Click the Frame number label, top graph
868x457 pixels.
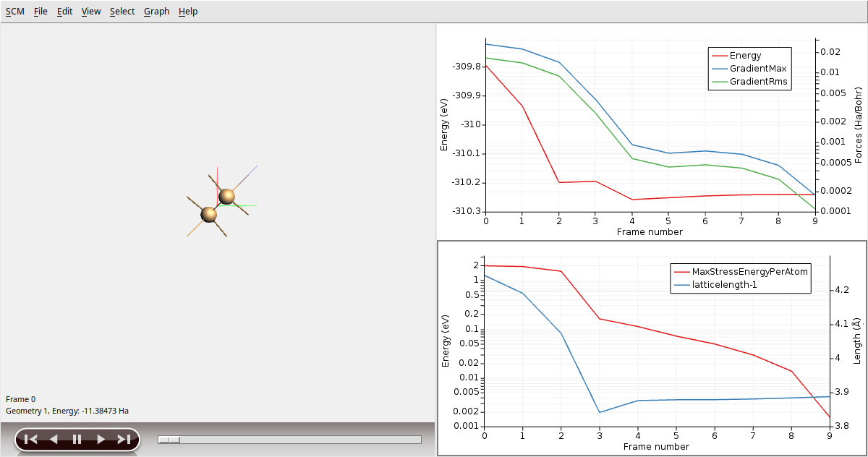click(x=650, y=232)
